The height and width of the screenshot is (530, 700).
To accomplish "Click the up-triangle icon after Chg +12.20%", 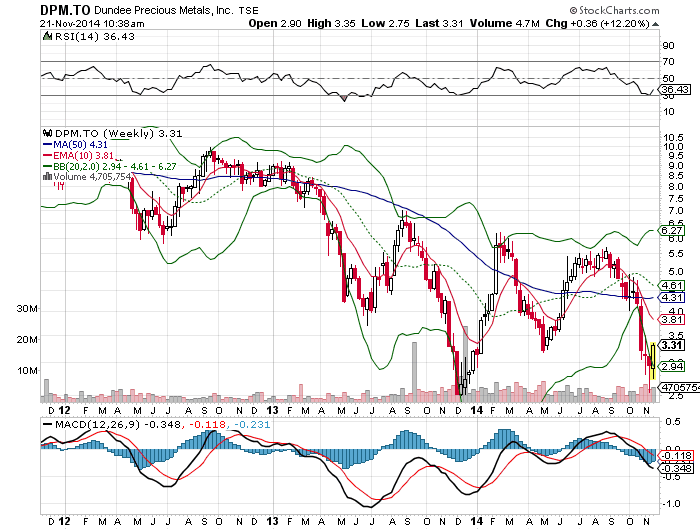I will [655, 24].
